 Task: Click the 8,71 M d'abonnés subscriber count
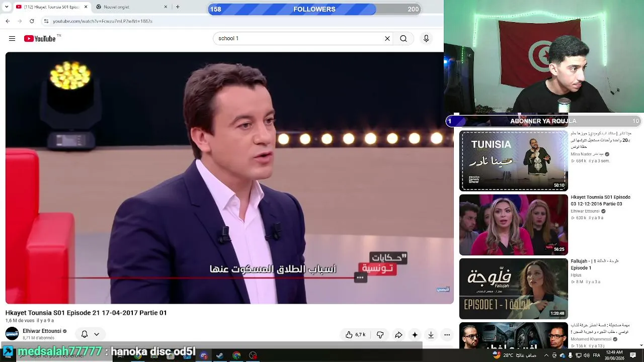coord(39,338)
